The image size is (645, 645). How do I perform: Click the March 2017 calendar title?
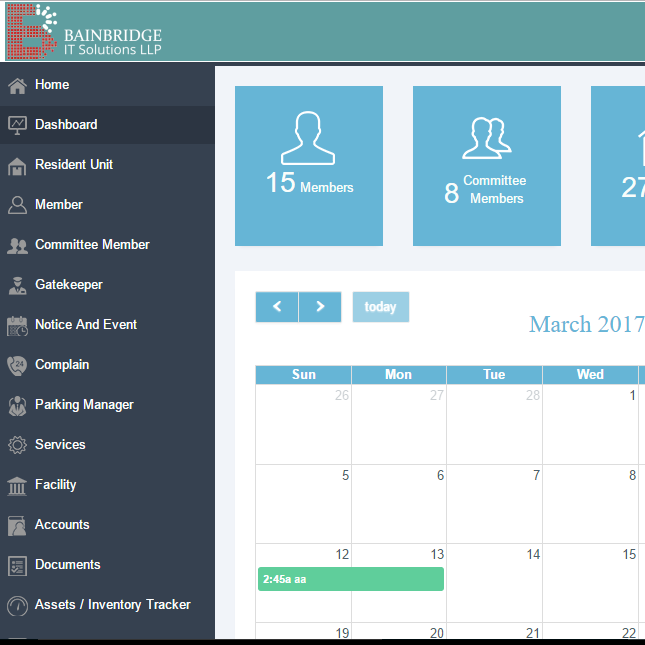pyautogui.click(x=587, y=324)
